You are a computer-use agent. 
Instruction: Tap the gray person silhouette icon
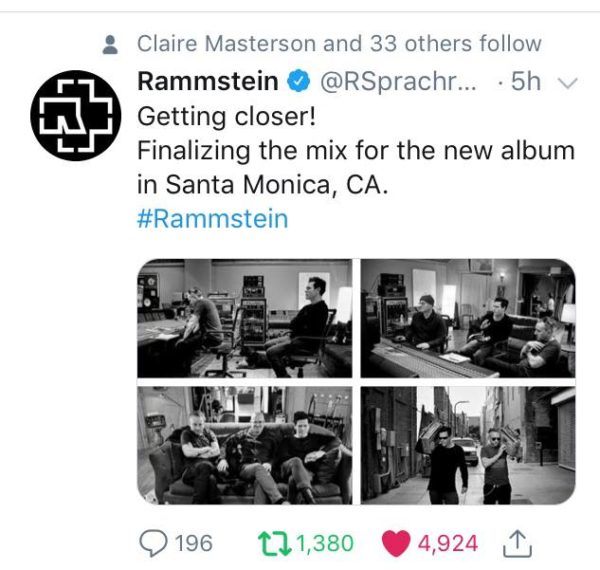pos(110,44)
